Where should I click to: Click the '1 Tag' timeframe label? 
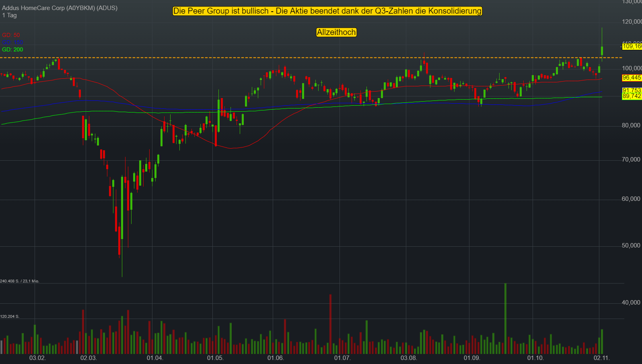tap(10, 15)
